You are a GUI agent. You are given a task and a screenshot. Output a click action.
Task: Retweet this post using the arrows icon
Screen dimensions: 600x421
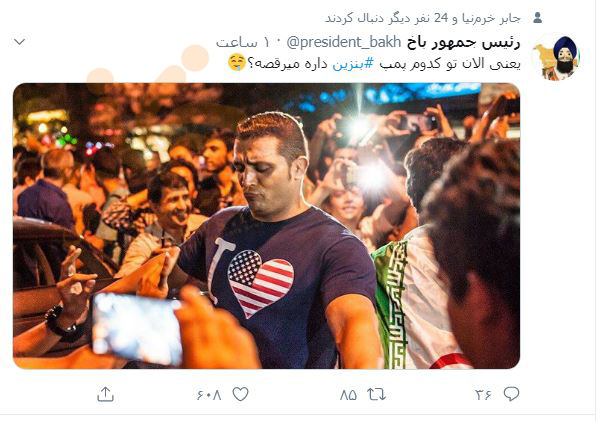(x=376, y=394)
